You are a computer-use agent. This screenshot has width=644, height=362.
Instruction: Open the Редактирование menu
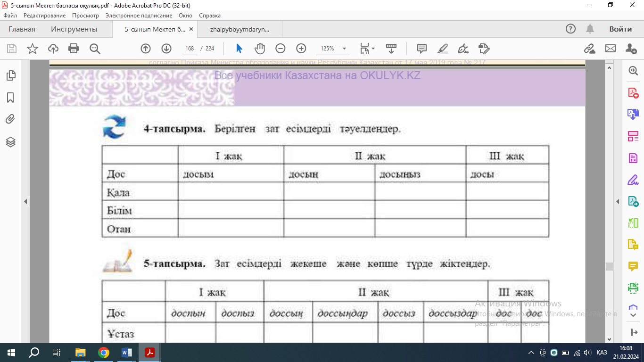click(x=44, y=16)
